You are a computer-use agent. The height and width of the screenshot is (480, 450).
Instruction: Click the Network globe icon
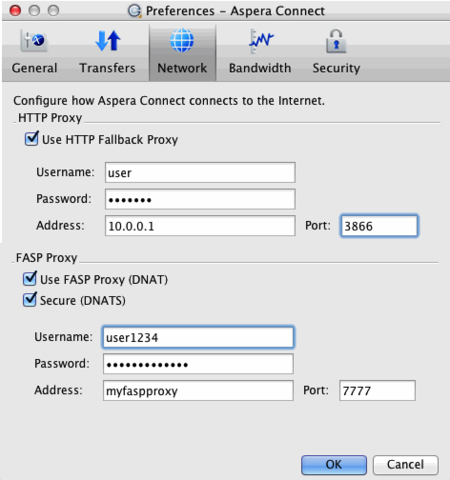(x=182, y=41)
